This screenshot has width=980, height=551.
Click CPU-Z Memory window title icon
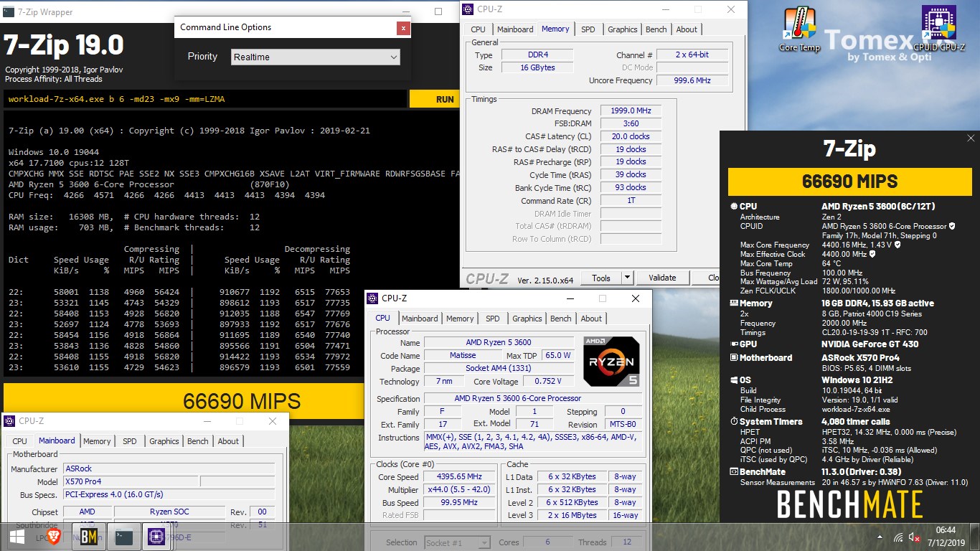point(468,9)
